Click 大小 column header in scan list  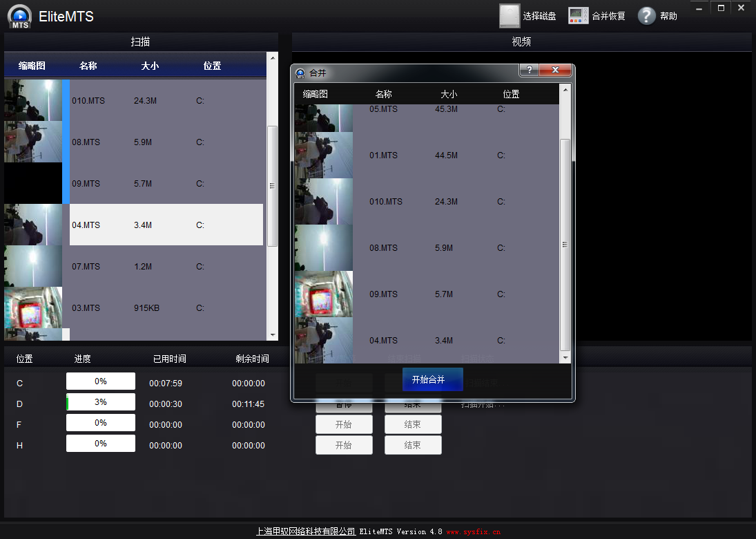coord(150,66)
